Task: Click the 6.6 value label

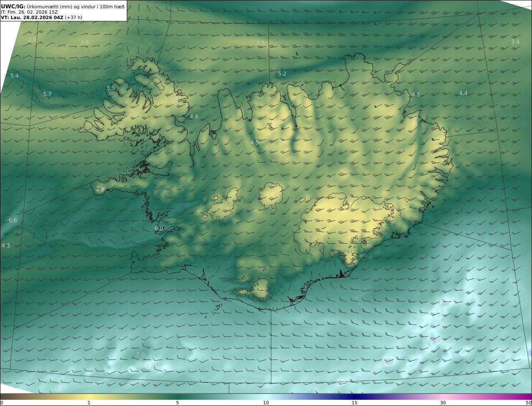Action: coord(13,220)
